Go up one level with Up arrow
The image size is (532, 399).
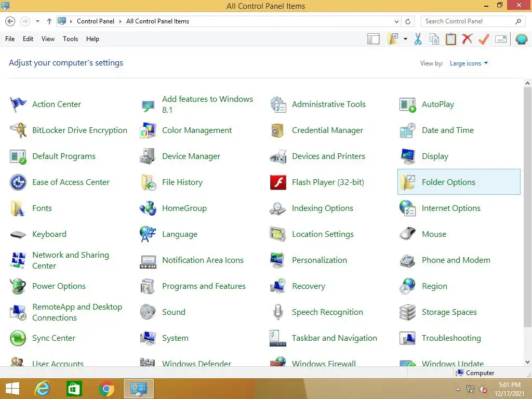[49, 21]
